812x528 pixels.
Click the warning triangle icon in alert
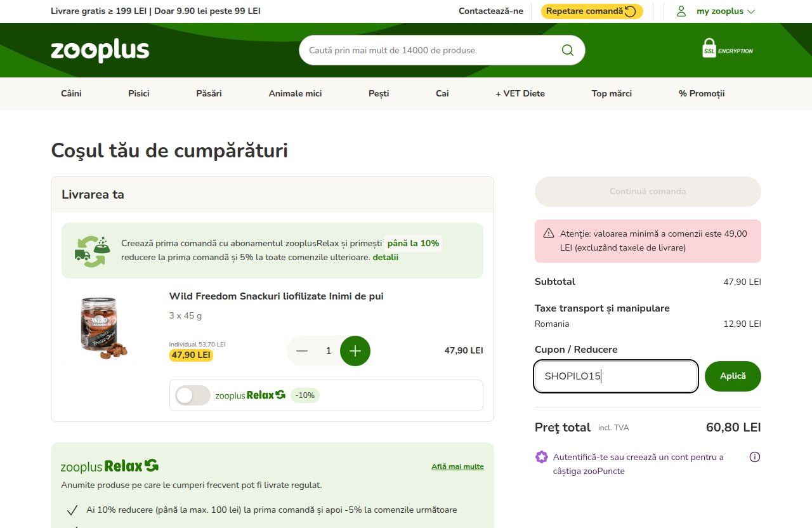point(549,234)
